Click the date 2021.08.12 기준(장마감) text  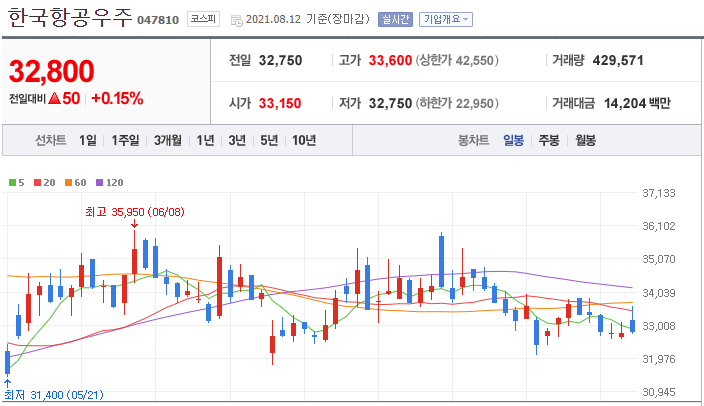coord(308,19)
